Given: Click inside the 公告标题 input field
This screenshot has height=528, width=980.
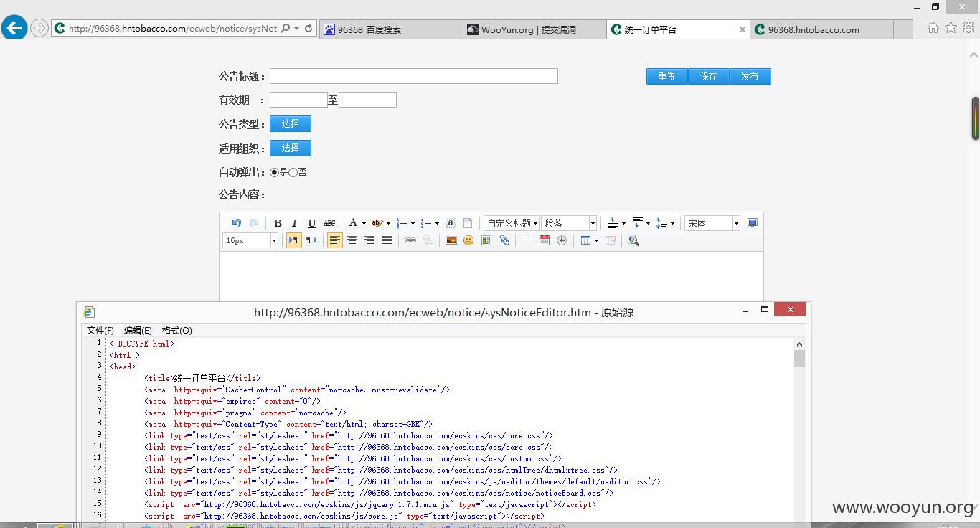Looking at the screenshot, I should pos(414,76).
